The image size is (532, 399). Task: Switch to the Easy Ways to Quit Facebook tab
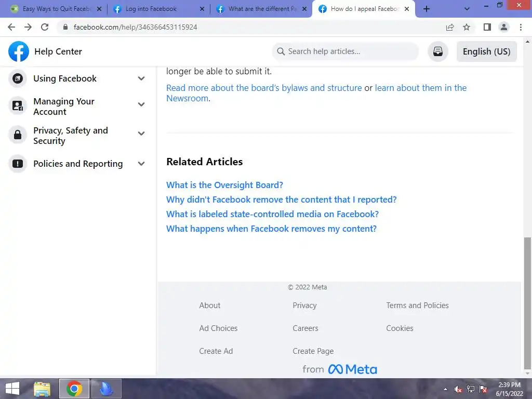[57, 9]
